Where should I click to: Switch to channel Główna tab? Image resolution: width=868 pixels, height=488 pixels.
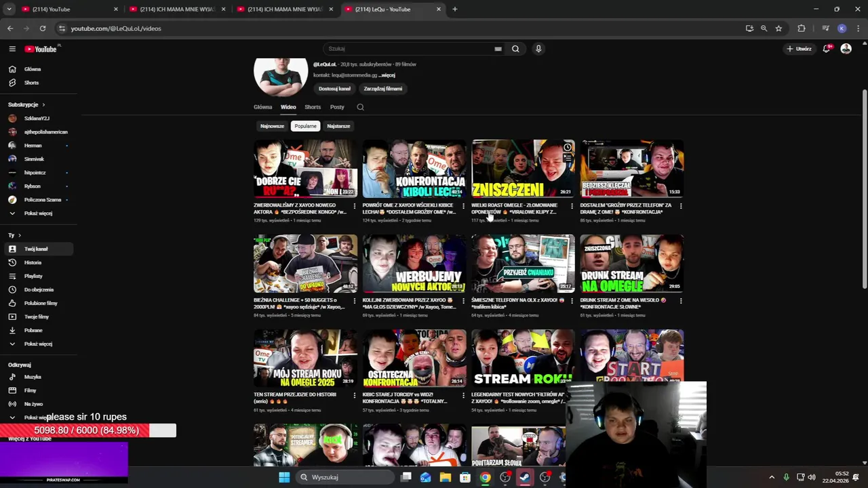[262, 107]
